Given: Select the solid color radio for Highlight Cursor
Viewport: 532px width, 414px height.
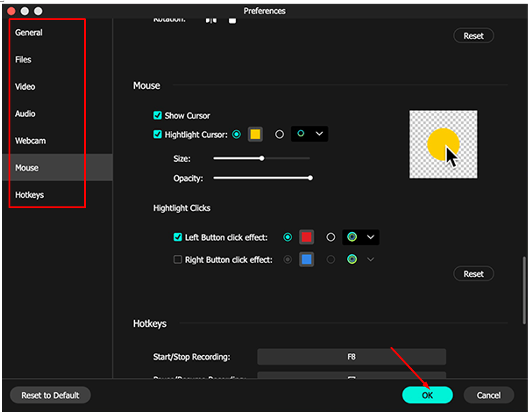Looking at the screenshot, I should coord(237,134).
